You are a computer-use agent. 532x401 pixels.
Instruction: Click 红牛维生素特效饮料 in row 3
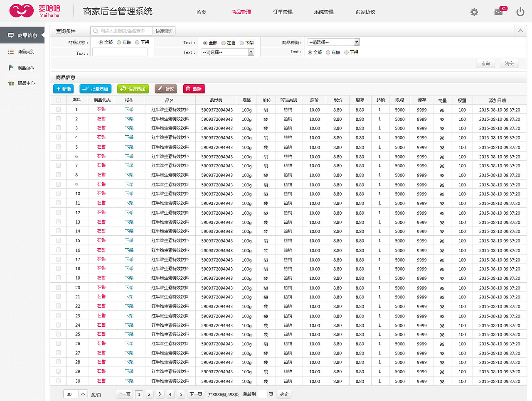click(x=170, y=128)
